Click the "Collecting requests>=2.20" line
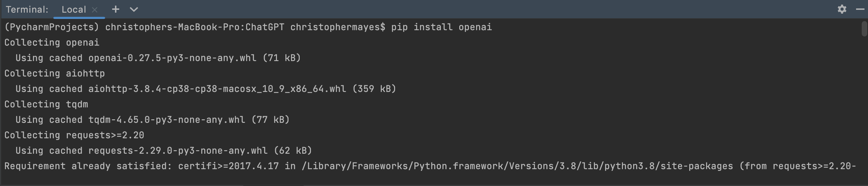Screen dimensions: 868x186 click(74, 135)
